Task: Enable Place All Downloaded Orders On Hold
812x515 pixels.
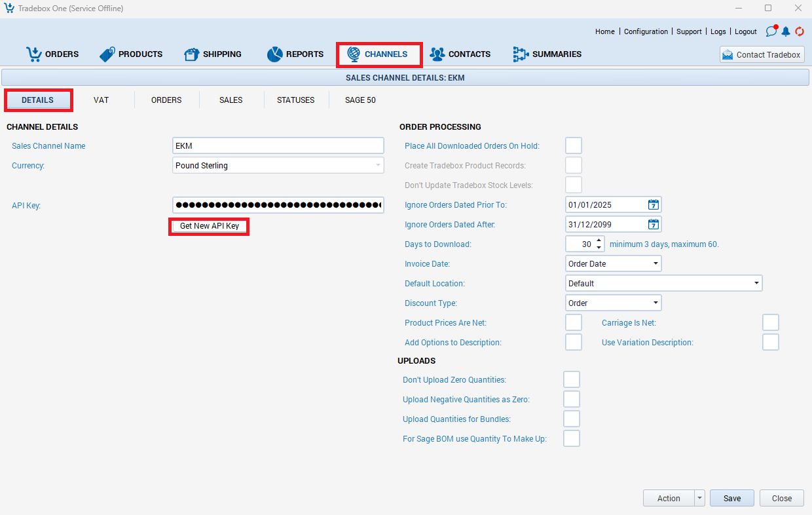Action: pos(574,146)
